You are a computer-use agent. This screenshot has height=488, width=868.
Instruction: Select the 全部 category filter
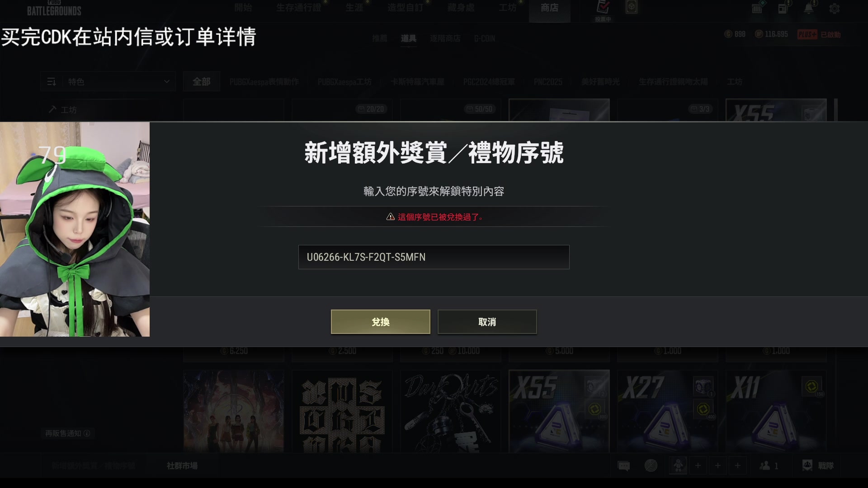point(202,82)
